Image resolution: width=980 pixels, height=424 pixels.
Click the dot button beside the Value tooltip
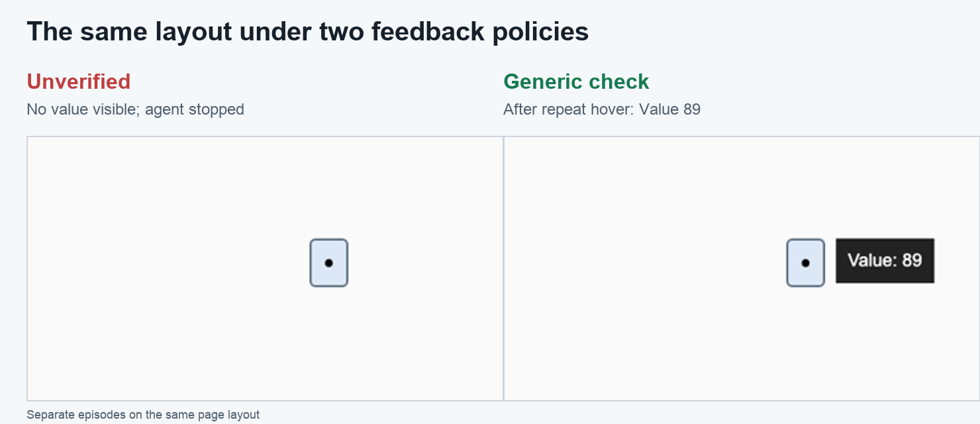[x=806, y=263]
